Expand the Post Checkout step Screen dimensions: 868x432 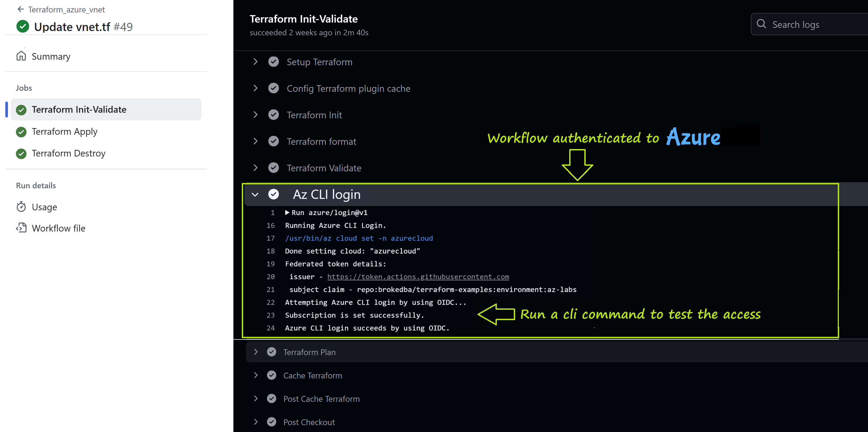point(256,422)
